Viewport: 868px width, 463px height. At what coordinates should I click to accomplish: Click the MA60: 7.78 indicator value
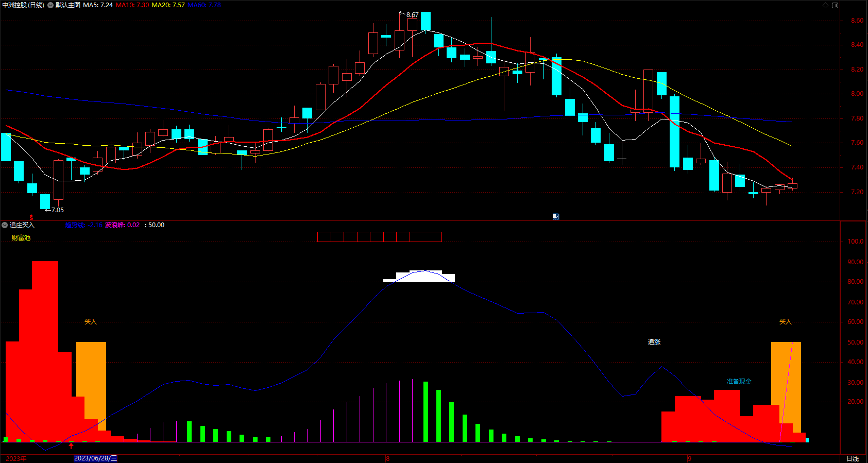pos(204,5)
